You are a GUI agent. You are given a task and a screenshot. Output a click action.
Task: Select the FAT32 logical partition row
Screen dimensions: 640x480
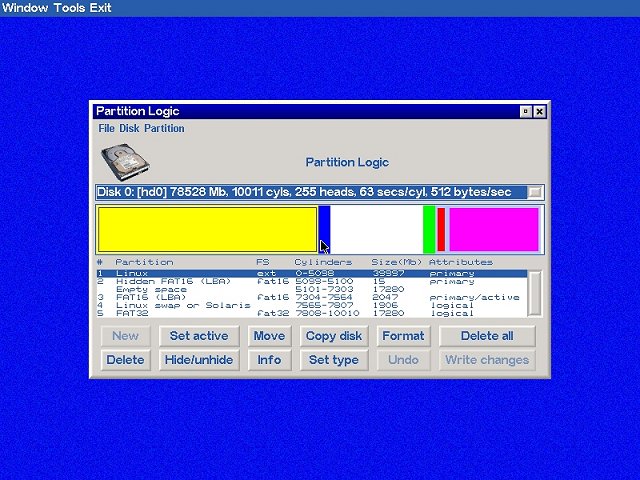tap(312, 313)
